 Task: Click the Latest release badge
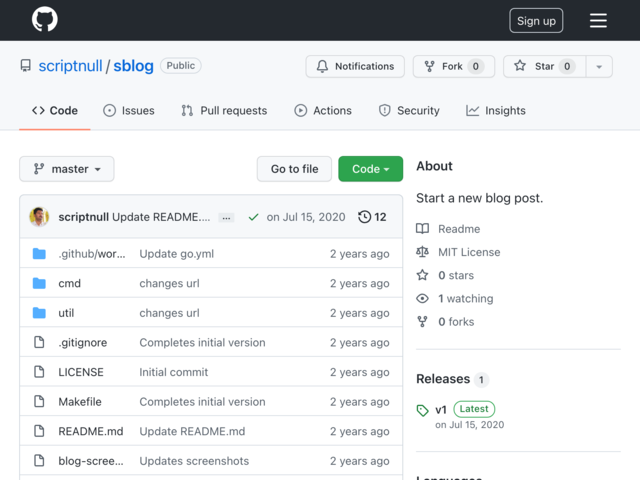click(x=474, y=409)
